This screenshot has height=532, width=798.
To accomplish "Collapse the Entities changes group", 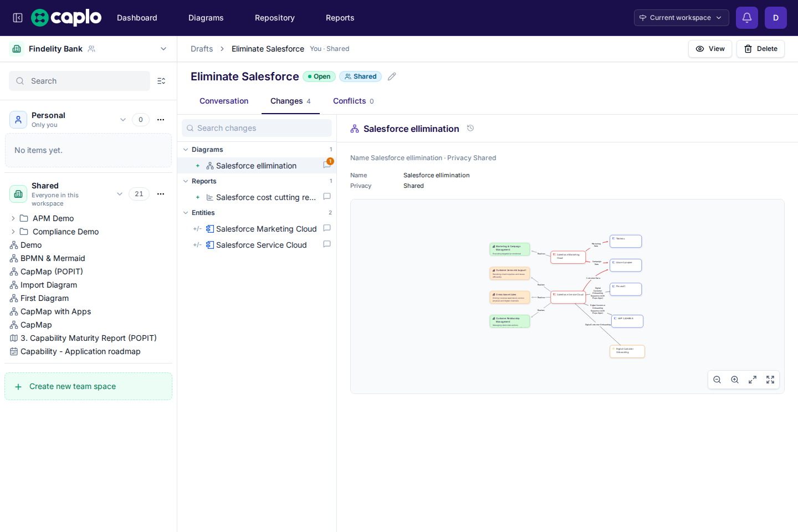I will 186,213.
